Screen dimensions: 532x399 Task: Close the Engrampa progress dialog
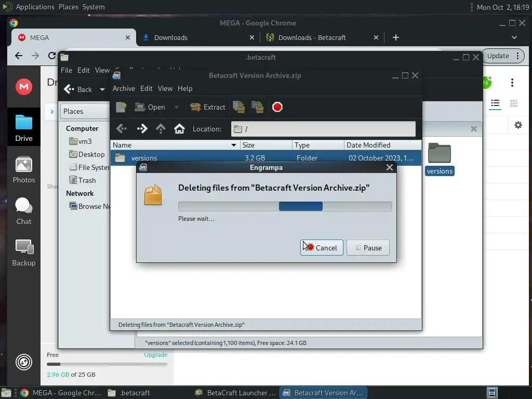(x=390, y=167)
